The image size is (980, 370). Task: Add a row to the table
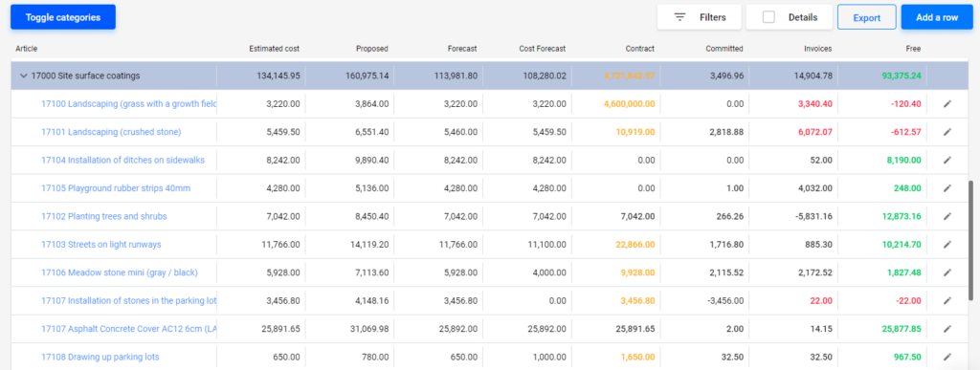[x=937, y=17]
